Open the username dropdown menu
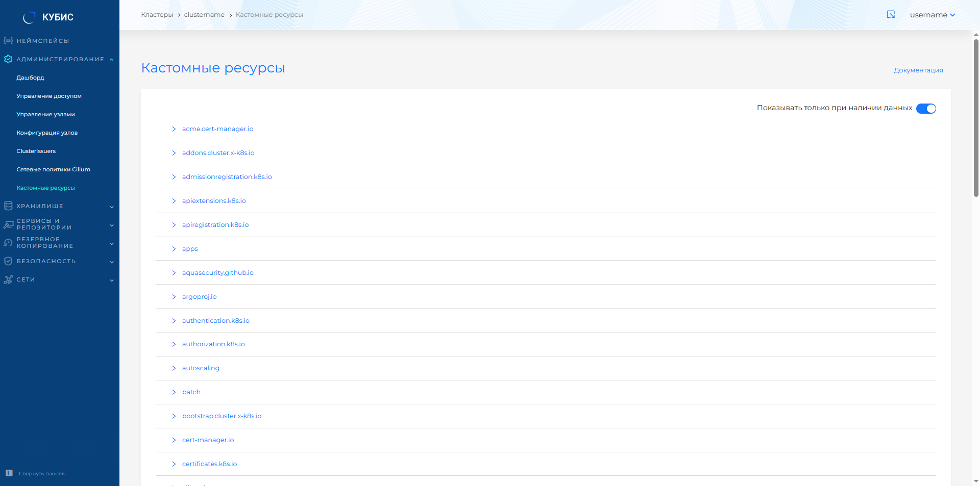Viewport: 980px width, 486px height. coord(932,15)
